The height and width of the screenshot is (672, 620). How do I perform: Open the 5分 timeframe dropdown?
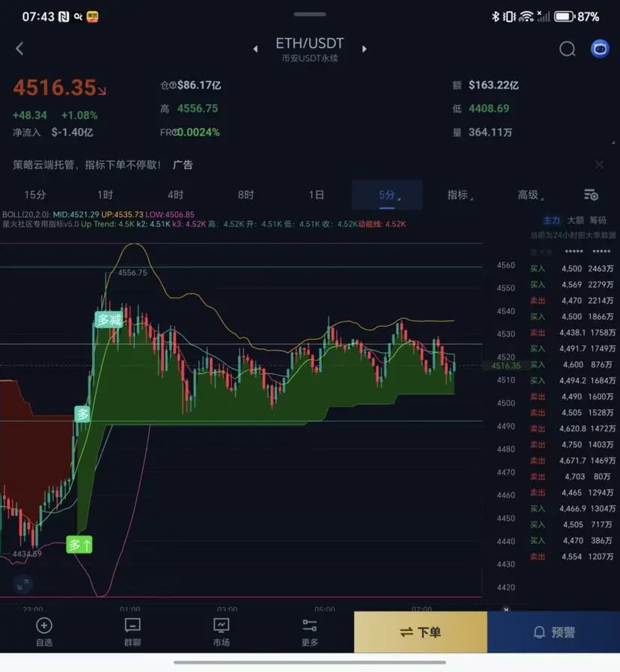(x=387, y=195)
